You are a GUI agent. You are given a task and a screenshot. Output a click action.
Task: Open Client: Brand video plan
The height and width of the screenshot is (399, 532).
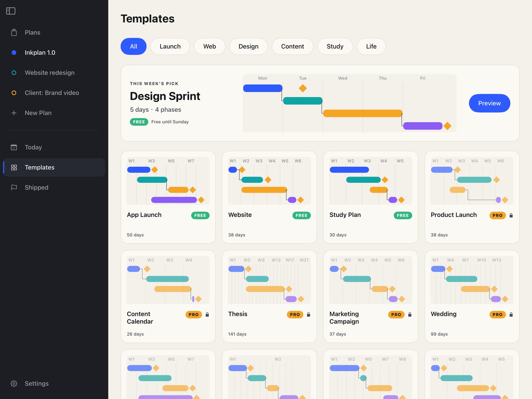pyautogui.click(x=54, y=93)
